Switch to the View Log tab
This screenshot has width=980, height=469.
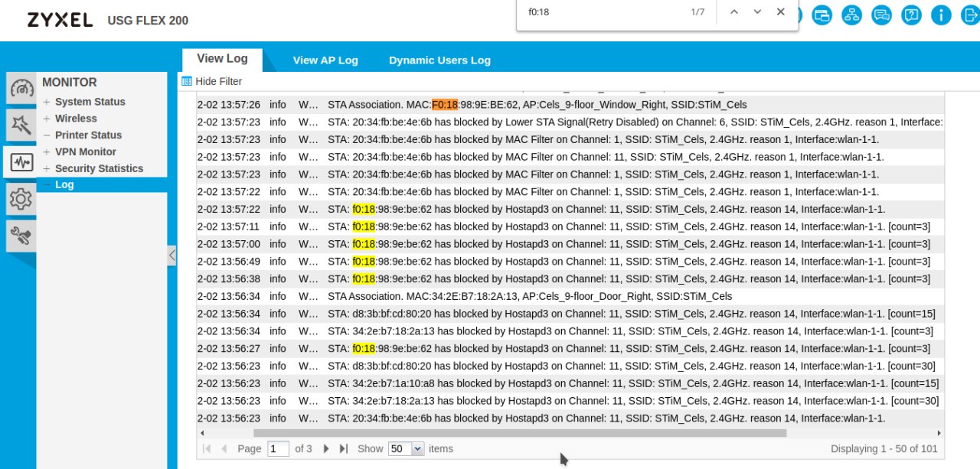click(x=222, y=59)
